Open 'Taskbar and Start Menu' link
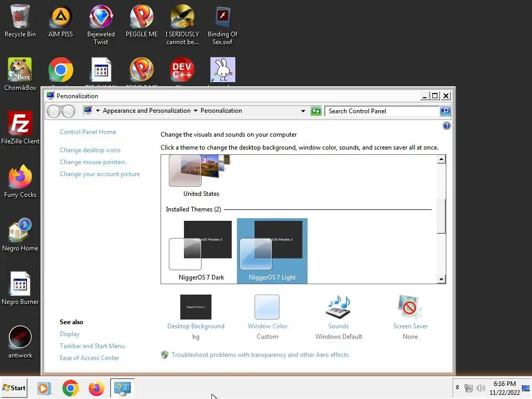Image resolution: width=532 pixels, height=399 pixels. click(x=92, y=346)
